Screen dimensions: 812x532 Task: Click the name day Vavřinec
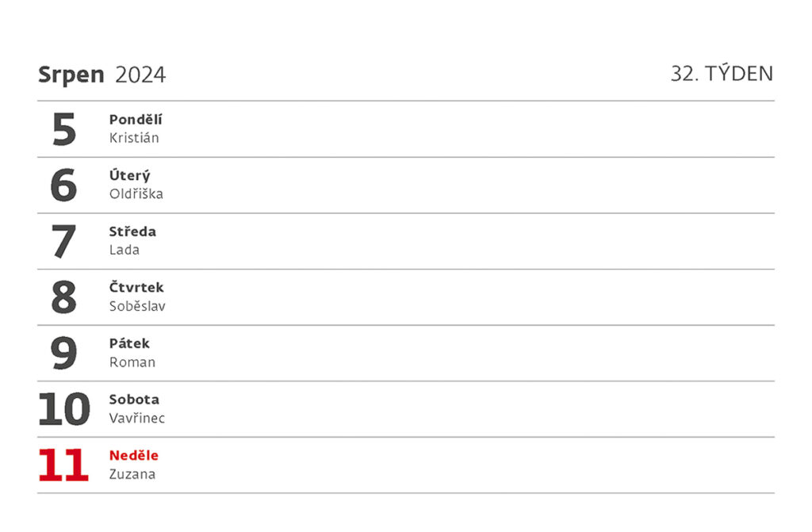(137, 418)
